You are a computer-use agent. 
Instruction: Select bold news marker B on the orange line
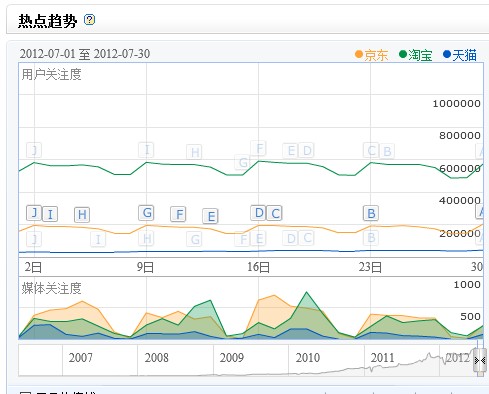coord(371,213)
